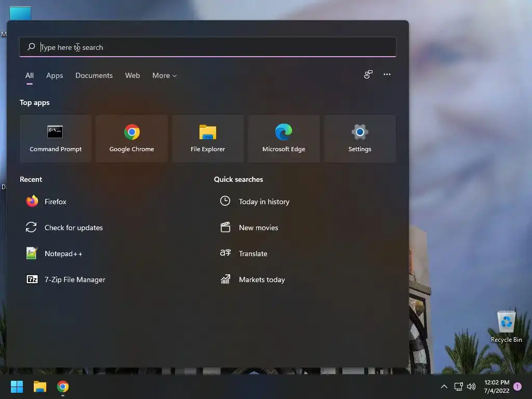Show hidden tray icons chevron
The image size is (532, 399).
tap(444, 387)
